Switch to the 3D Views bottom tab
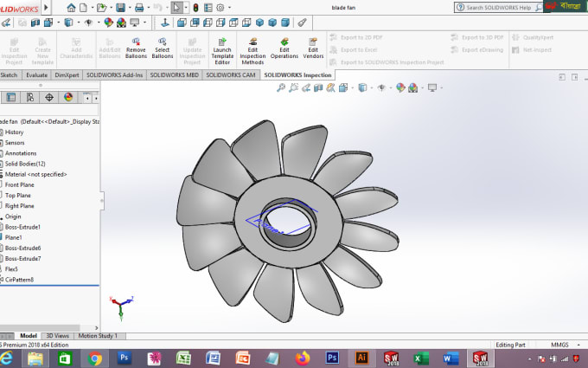Screen dimensions: 588x368 point(57,336)
